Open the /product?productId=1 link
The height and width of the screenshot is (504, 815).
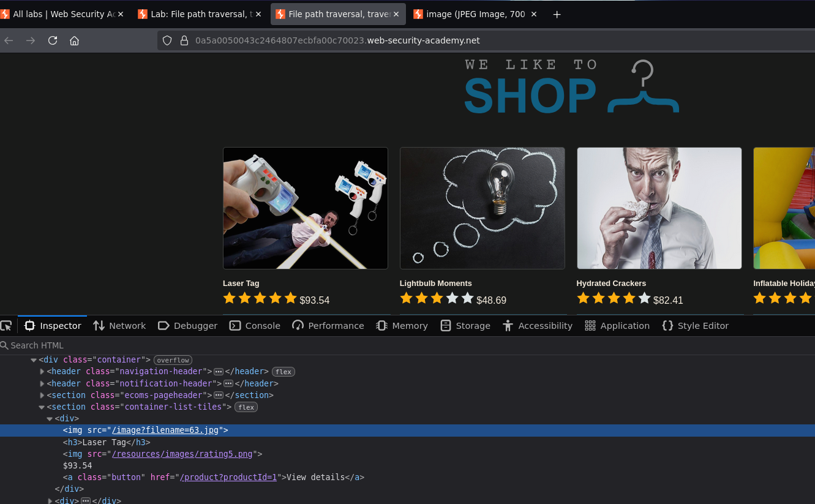pos(229,477)
